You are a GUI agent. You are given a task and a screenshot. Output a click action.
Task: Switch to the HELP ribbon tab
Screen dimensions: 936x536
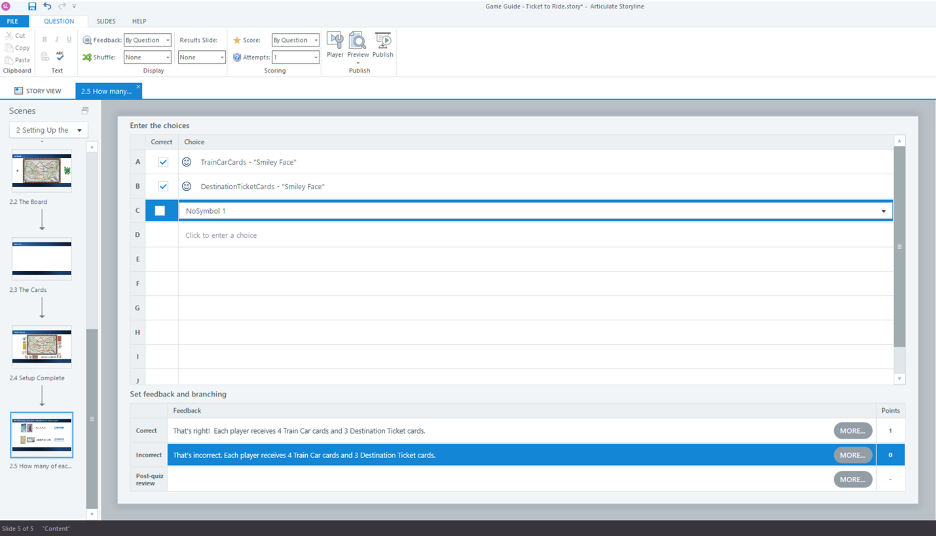coord(139,21)
